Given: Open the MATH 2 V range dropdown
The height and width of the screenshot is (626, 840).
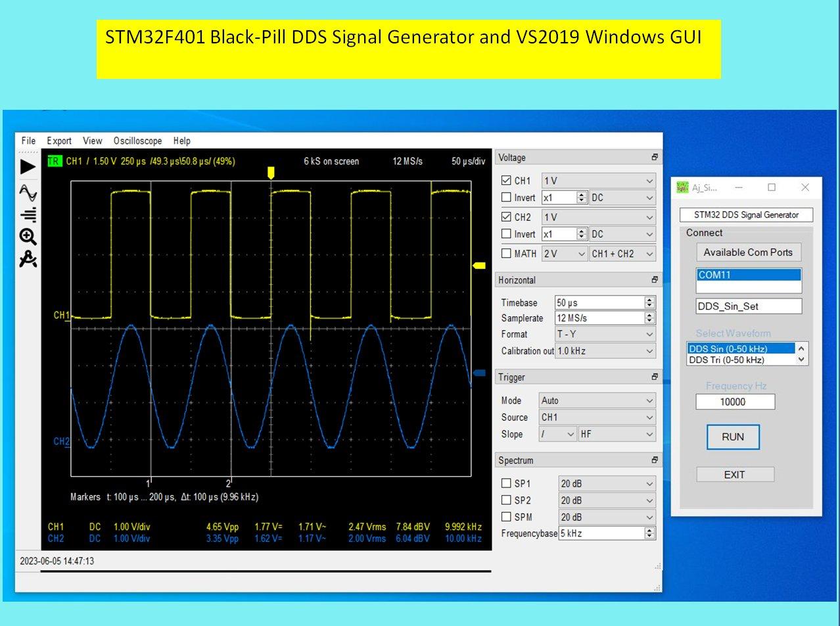Looking at the screenshot, I should (x=564, y=254).
